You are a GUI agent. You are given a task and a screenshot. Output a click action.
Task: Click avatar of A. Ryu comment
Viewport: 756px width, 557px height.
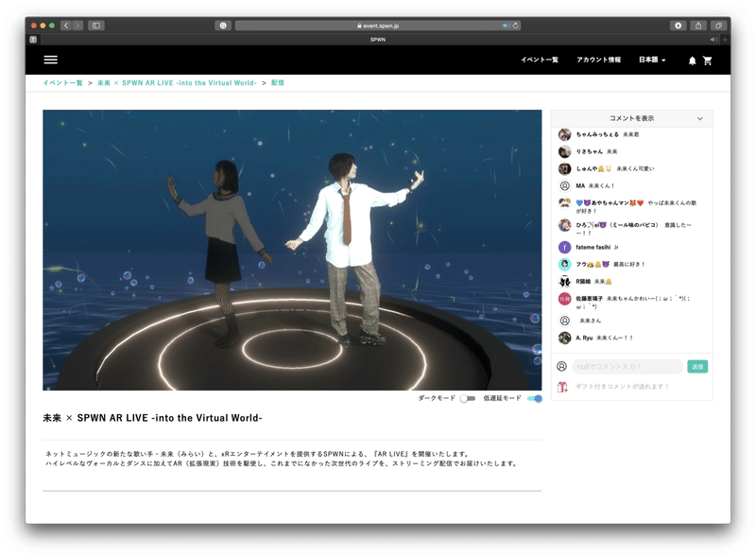coord(564,338)
